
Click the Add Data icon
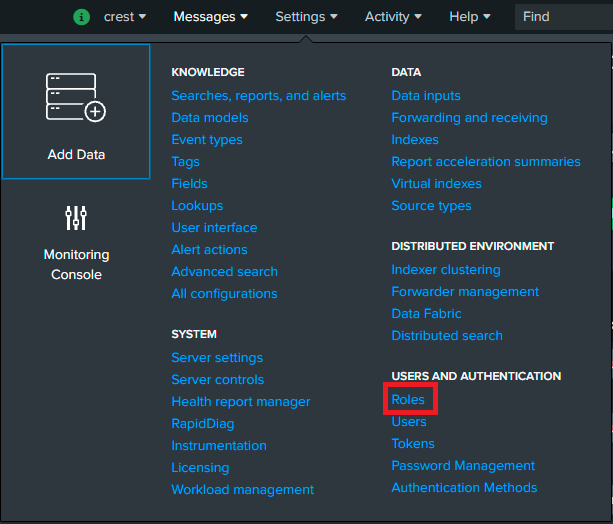(76, 97)
